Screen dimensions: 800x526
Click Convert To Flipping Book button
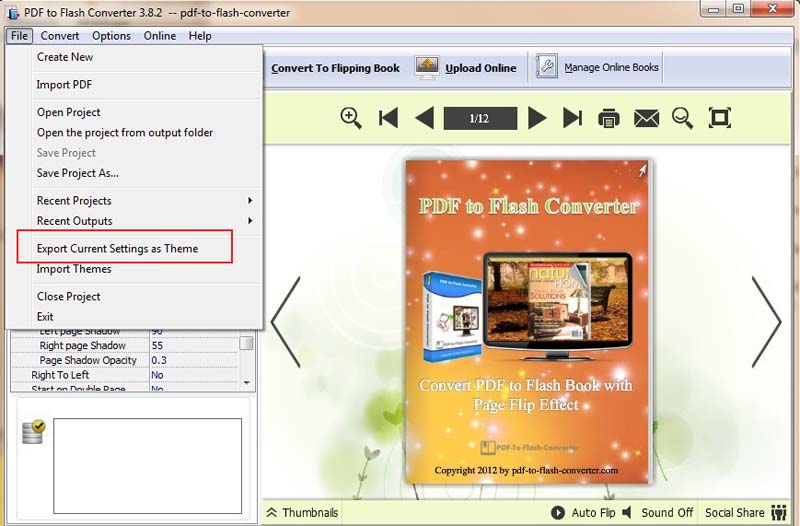click(335, 68)
